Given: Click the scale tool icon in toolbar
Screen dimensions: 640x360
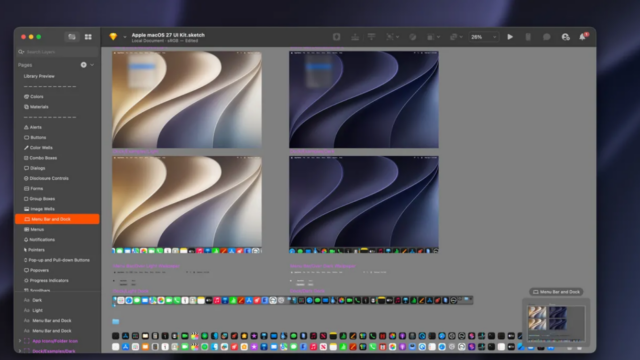Looking at the screenshot, I should coord(390,37).
